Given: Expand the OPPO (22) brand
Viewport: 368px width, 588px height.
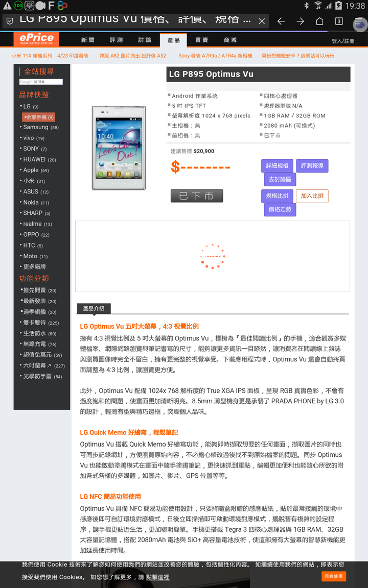Looking at the screenshot, I should tap(35, 235).
